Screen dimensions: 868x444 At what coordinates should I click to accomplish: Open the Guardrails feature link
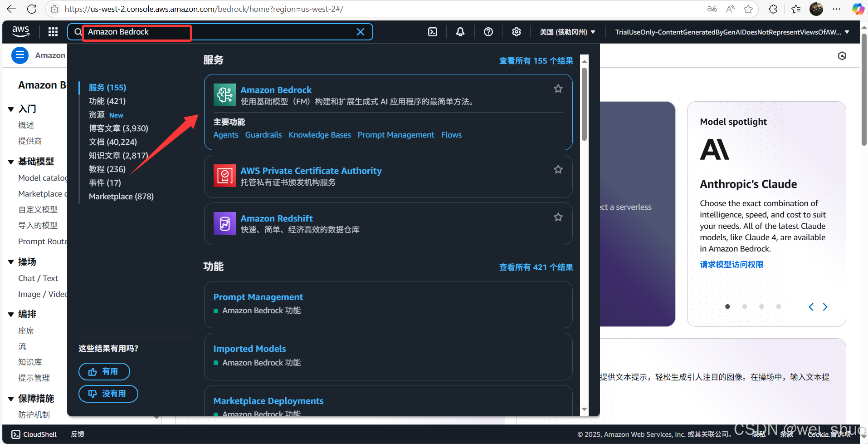point(263,135)
